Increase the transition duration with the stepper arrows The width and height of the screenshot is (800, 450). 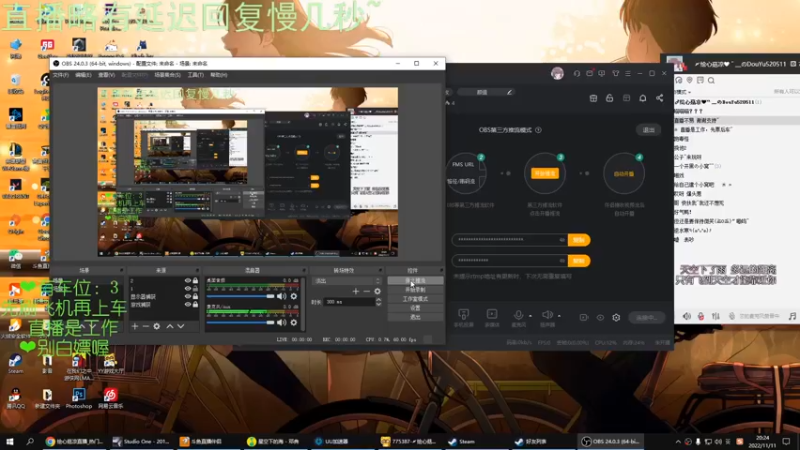point(378,300)
